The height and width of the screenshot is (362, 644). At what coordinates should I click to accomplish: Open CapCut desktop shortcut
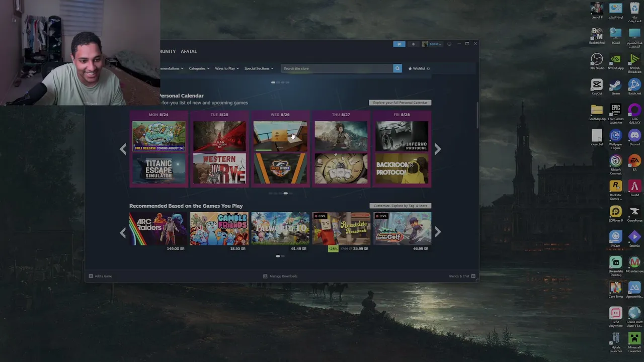597,87
